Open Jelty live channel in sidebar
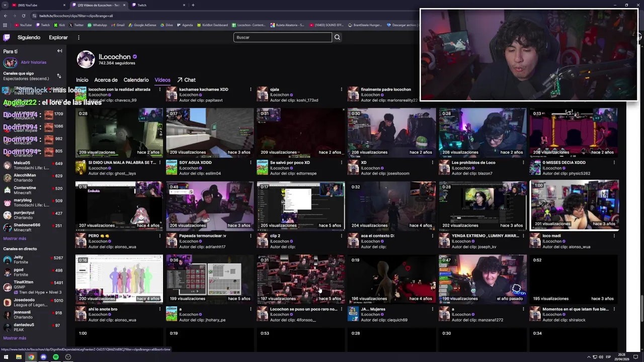Image resolution: width=644 pixels, height=362 pixels. (x=33, y=259)
